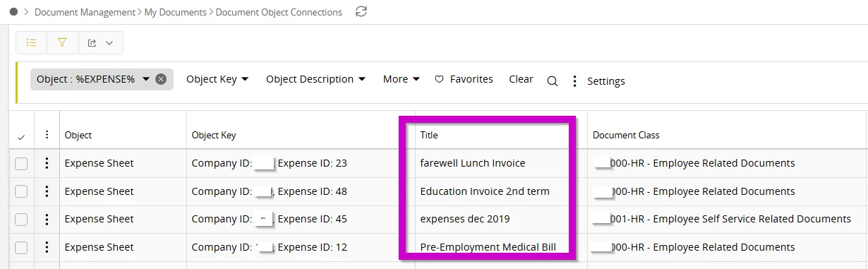Open the Settings three-dot menu

[574, 81]
